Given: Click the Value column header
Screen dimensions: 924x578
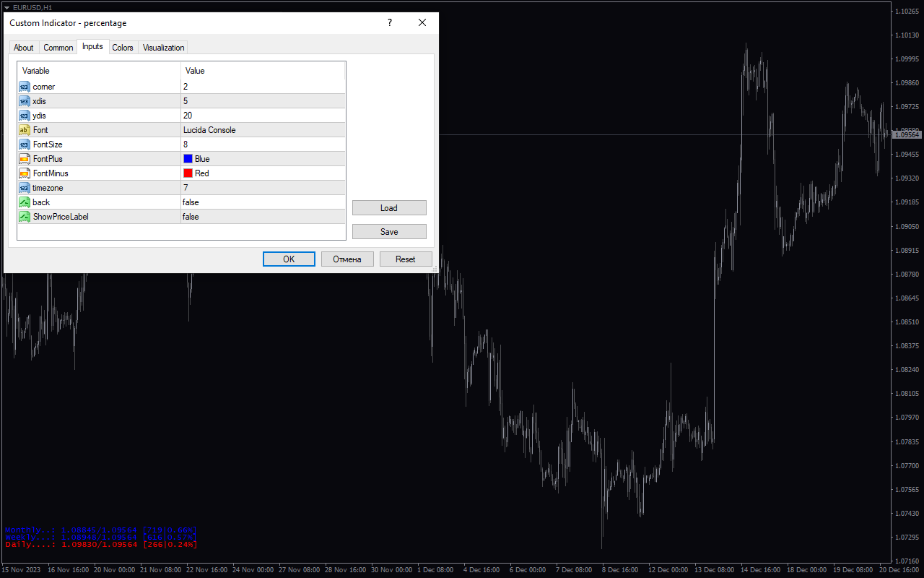Looking at the screenshot, I should 263,71.
